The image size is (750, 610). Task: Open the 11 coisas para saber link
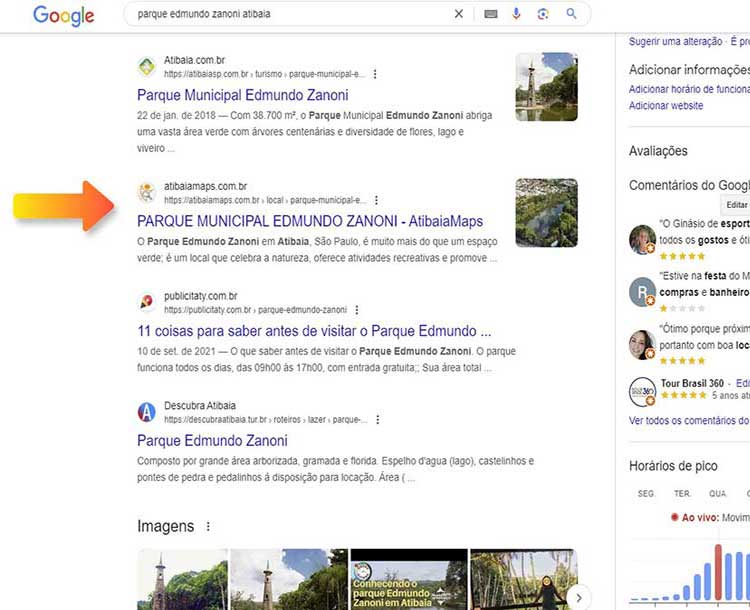[314, 331]
